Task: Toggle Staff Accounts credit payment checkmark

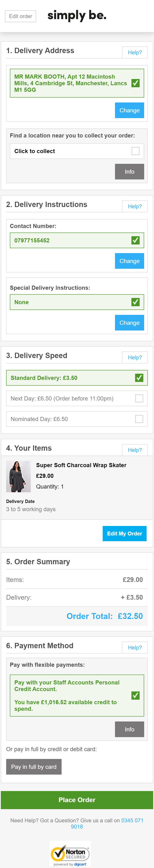Action: coord(135,696)
